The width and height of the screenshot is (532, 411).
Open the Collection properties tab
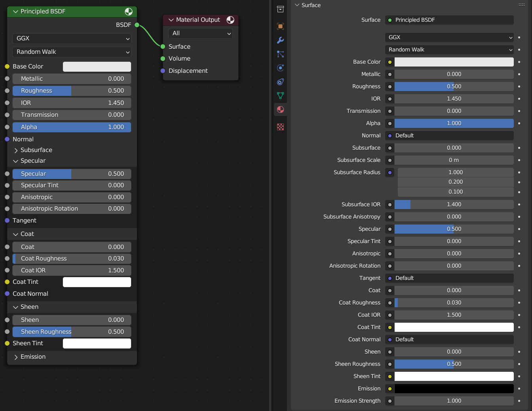(x=280, y=9)
